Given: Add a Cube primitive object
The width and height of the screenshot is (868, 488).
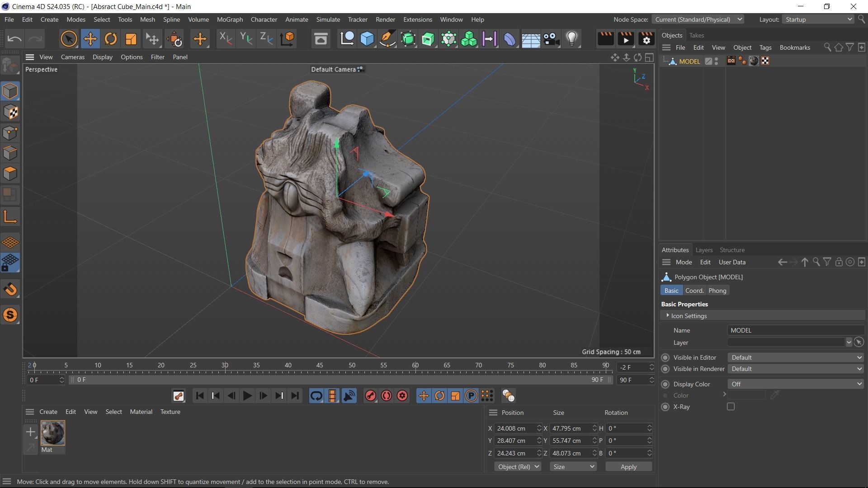Looking at the screenshot, I should click(x=367, y=39).
